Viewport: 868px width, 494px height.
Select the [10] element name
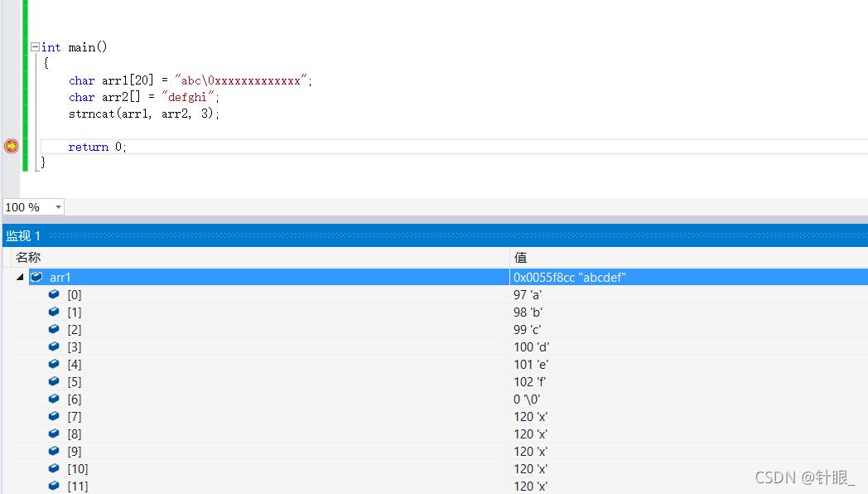[x=78, y=469]
